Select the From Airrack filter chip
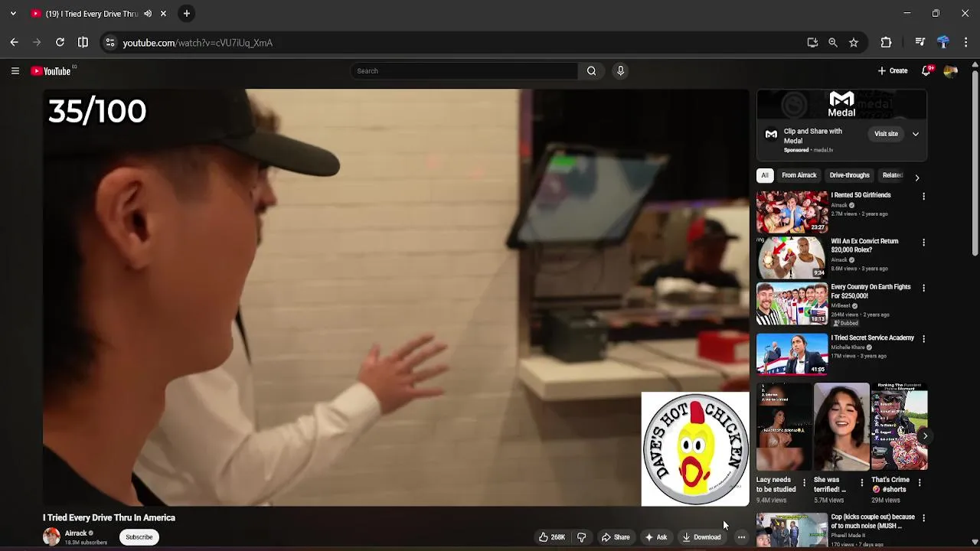Image resolution: width=980 pixels, height=551 pixels. click(x=799, y=175)
